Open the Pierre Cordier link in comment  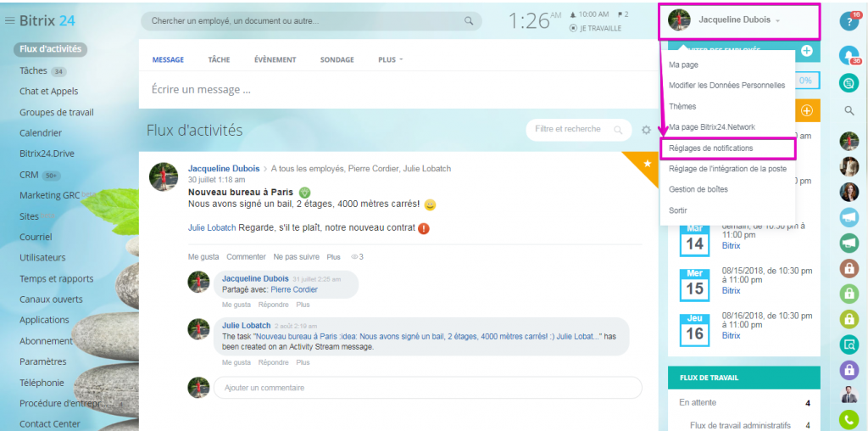click(x=294, y=289)
